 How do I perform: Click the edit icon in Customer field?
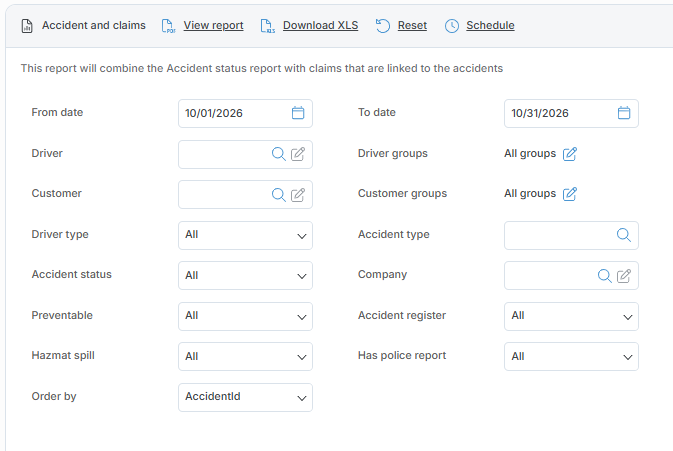click(298, 194)
